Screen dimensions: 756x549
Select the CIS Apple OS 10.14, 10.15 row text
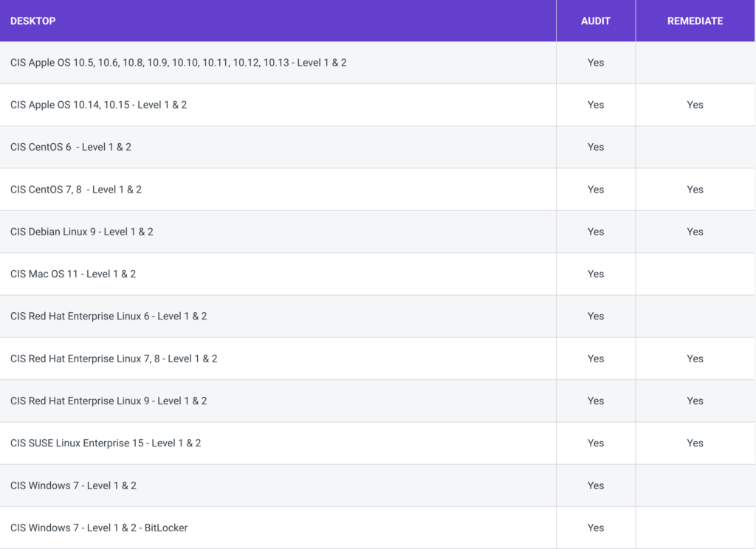tap(98, 105)
